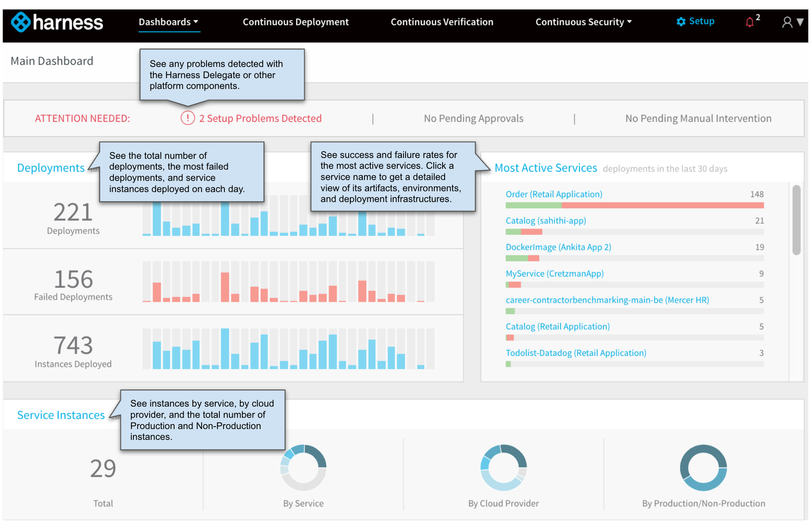This screenshot has width=812, height=528.
Task: Click the Setup gear icon
Action: [x=681, y=22]
